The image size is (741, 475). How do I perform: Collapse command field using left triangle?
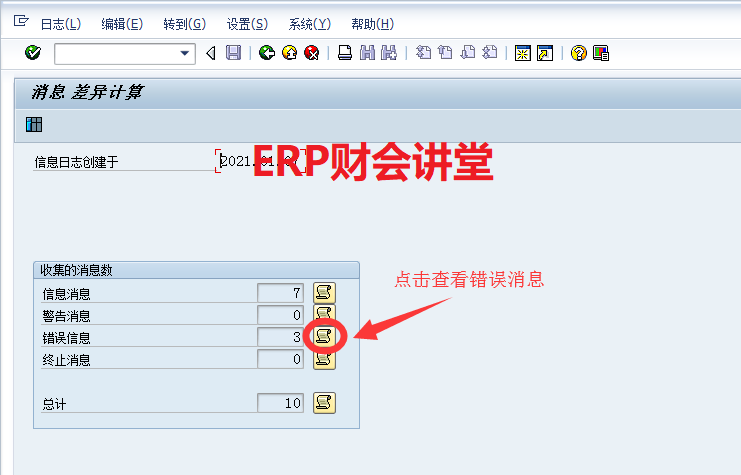[x=210, y=53]
